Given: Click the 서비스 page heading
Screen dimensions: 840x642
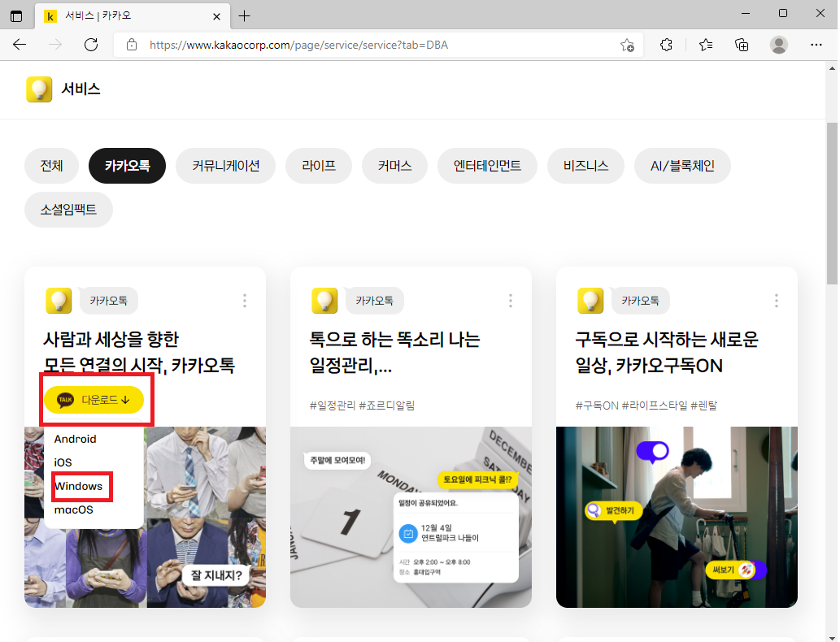Looking at the screenshot, I should pyautogui.click(x=81, y=89).
